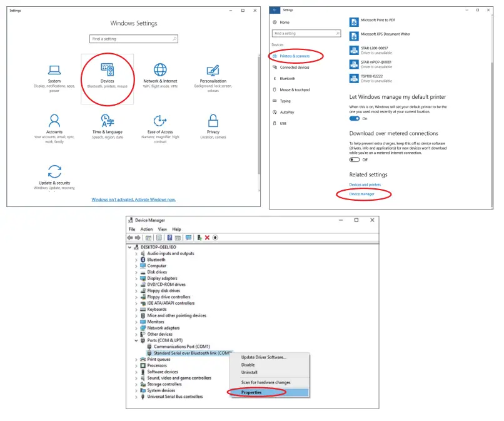This screenshot has width=504, height=421.
Task: Expand Audio inputs and outputs node
Action: coord(136,254)
